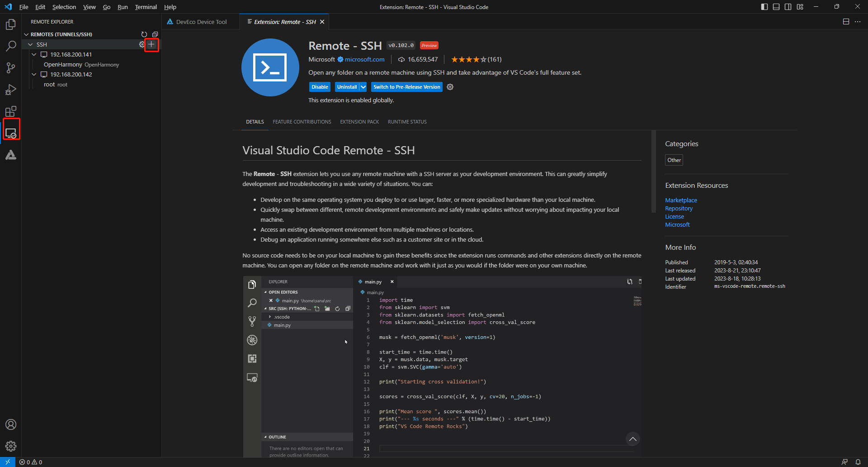Open the Remote Explorer view
The height and width of the screenshot is (467, 868).
[x=11, y=133]
